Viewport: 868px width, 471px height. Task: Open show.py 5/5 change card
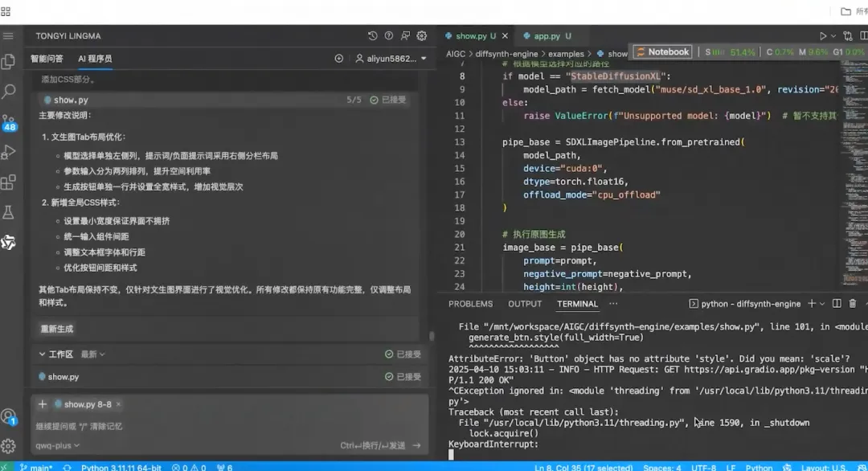(x=225, y=100)
